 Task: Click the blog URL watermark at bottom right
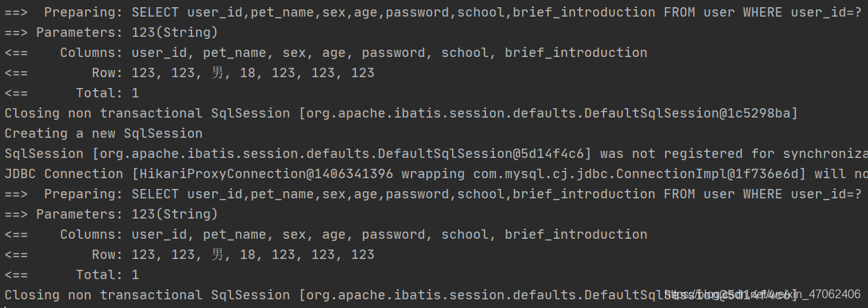[762, 294]
